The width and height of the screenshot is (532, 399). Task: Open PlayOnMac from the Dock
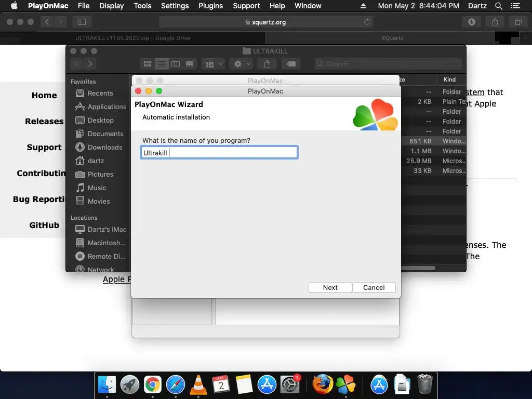coord(345,385)
